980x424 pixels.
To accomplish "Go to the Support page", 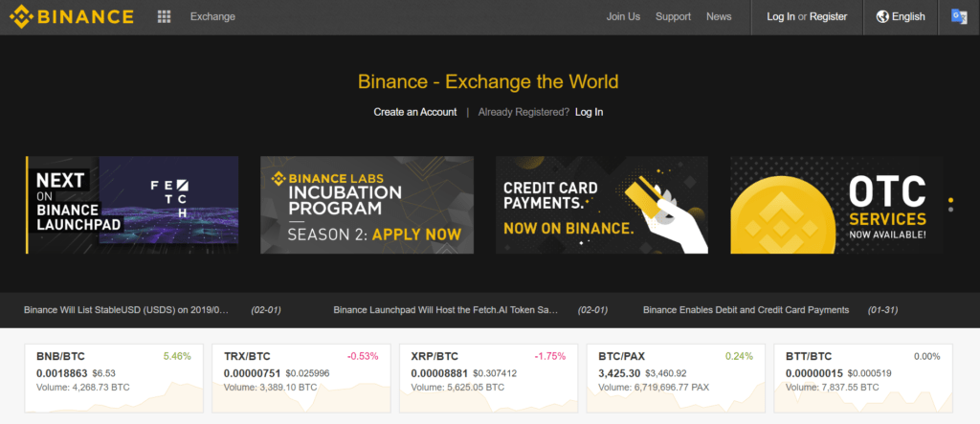I will [x=673, y=17].
